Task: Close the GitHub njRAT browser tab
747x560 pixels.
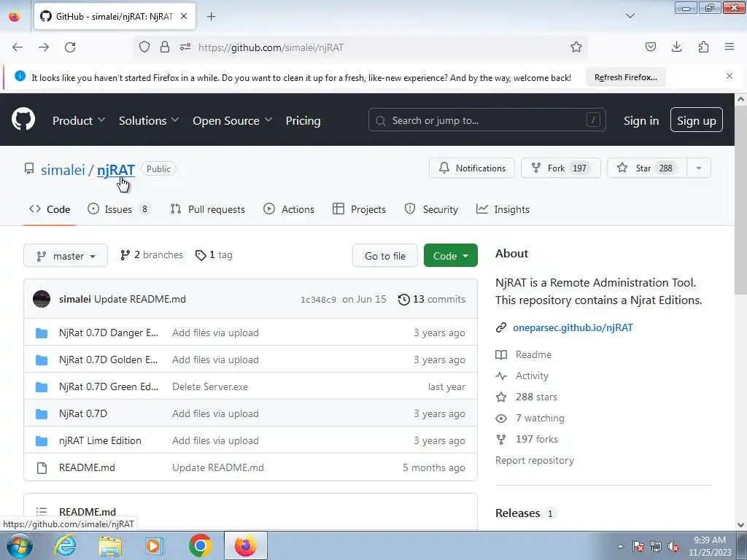Action: (x=184, y=16)
